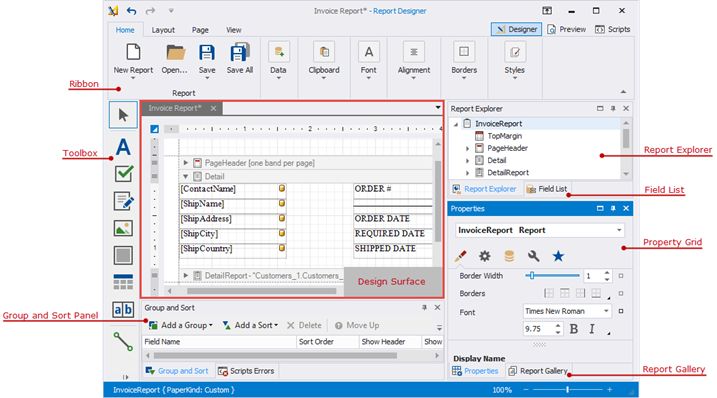
Task: Click the marker square next to Borders
Action: [621, 293]
